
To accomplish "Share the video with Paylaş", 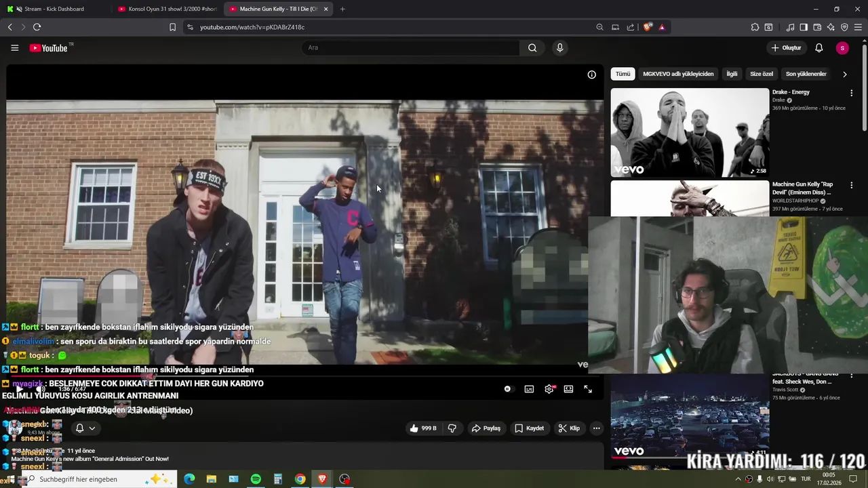I will 486,428.
